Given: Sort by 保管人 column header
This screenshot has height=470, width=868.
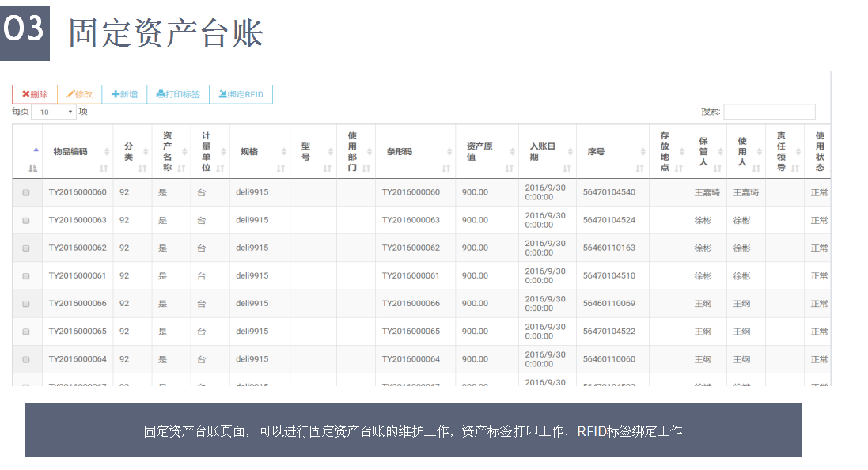Looking at the screenshot, I should tap(703, 151).
